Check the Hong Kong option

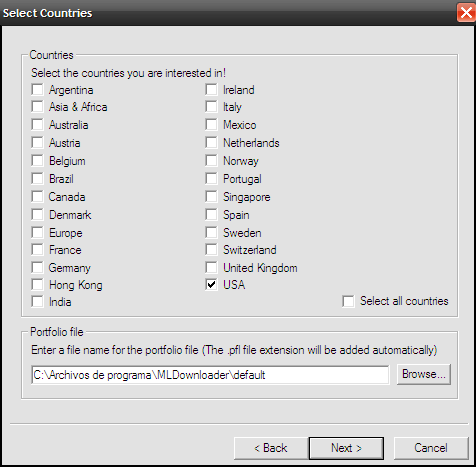click(x=37, y=285)
